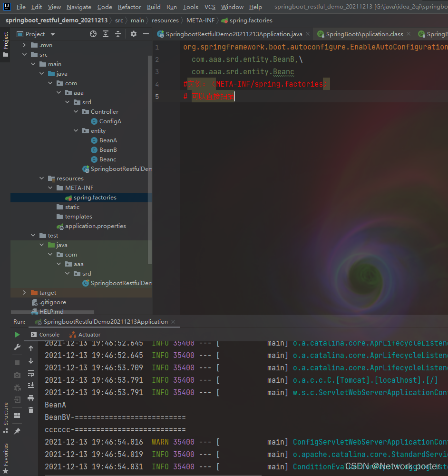Screen dimensions: 448x476
Task: Open the VCS menu
Action: [x=210, y=7]
